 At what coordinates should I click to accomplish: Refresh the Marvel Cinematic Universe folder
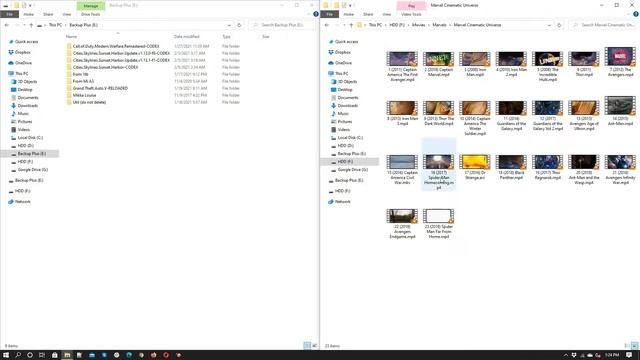pyautogui.click(x=559, y=25)
